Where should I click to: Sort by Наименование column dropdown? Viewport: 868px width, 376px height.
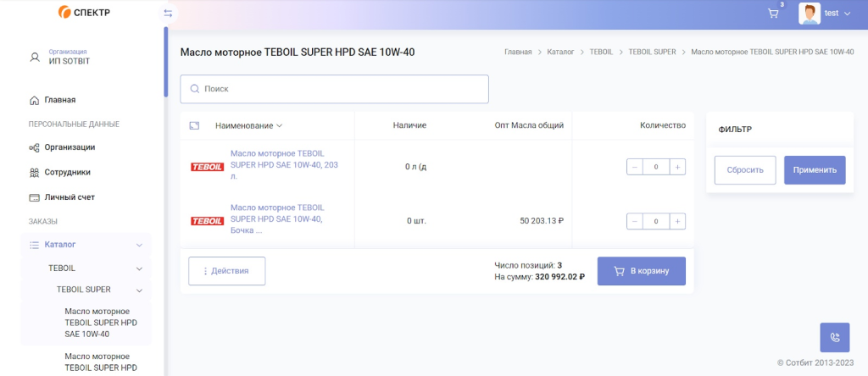point(249,125)
